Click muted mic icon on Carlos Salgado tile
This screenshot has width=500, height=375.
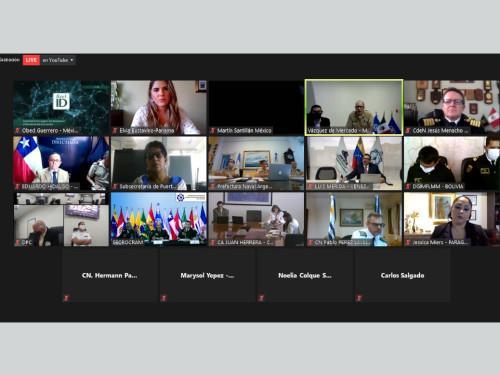click(359, 298)
